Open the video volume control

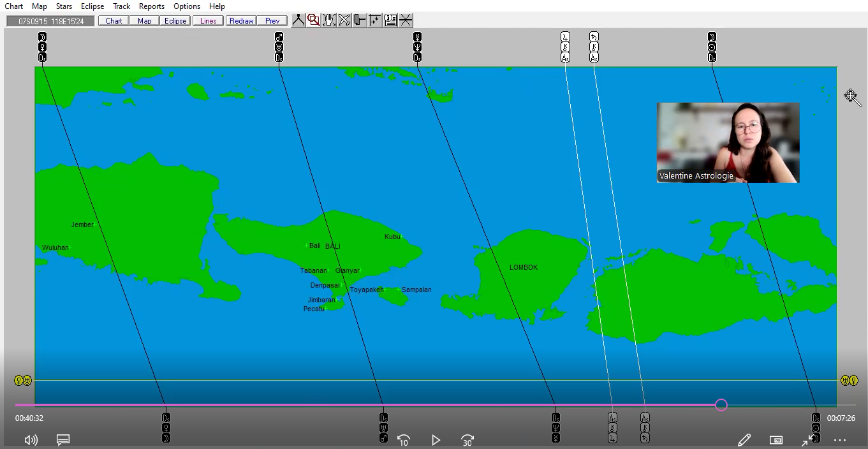31,440
